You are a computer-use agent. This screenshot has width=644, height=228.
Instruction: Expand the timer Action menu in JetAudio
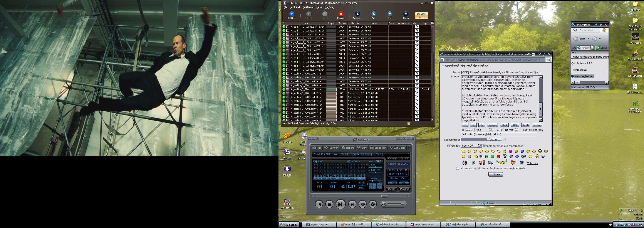[394, 178]
